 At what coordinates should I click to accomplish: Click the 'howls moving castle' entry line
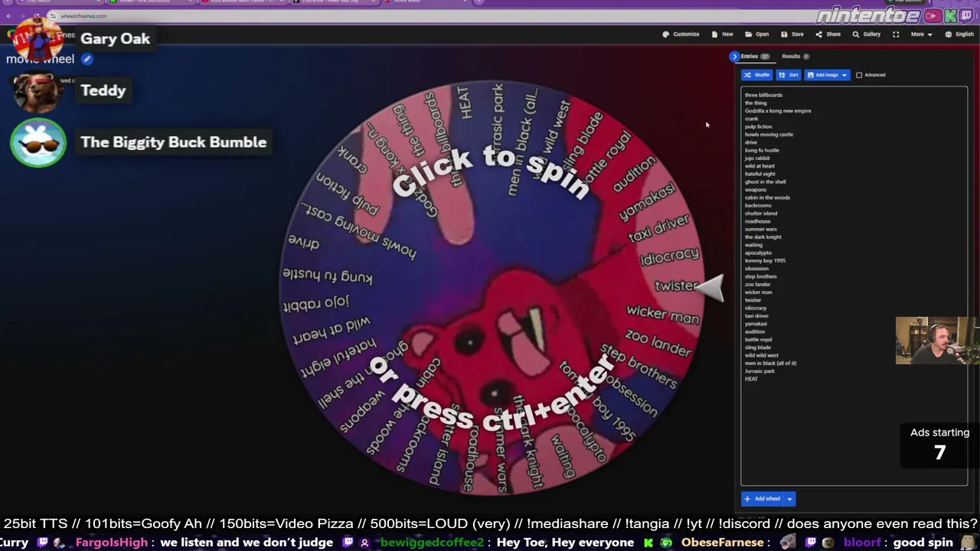(x=769, y=135)
